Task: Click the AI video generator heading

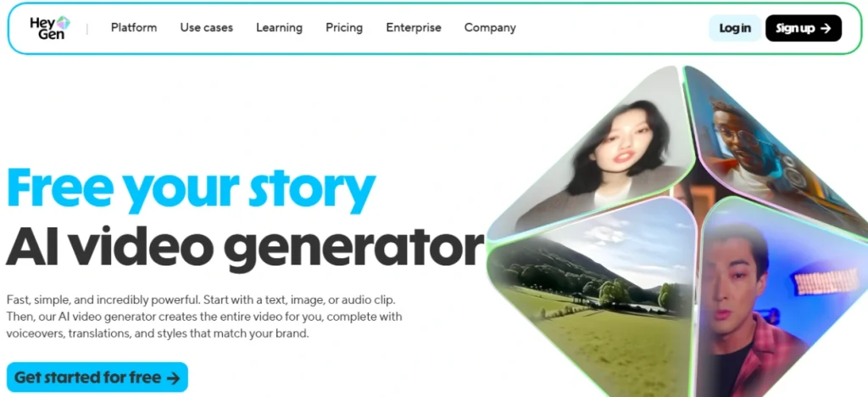Action: (x=245, y=247)
